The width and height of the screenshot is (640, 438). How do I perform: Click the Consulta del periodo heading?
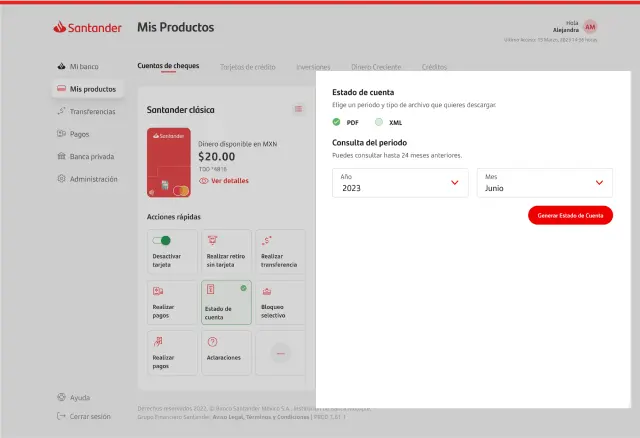[369, 142]
